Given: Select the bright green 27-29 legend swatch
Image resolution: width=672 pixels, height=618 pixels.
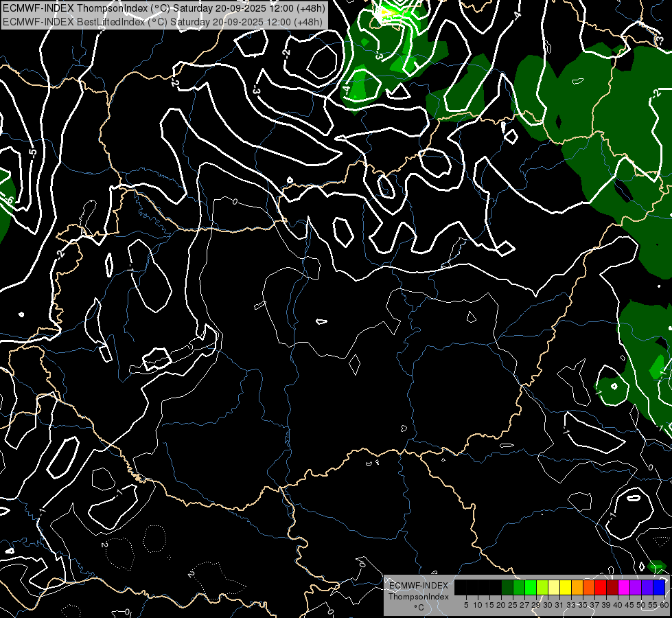Looking at the screenshot, I should 531,587.
